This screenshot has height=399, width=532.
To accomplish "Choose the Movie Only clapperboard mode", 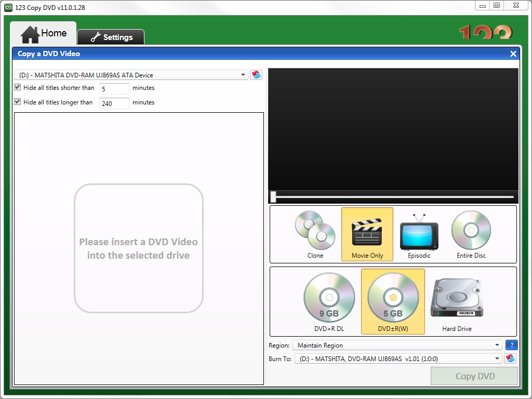I will [367, 234].
